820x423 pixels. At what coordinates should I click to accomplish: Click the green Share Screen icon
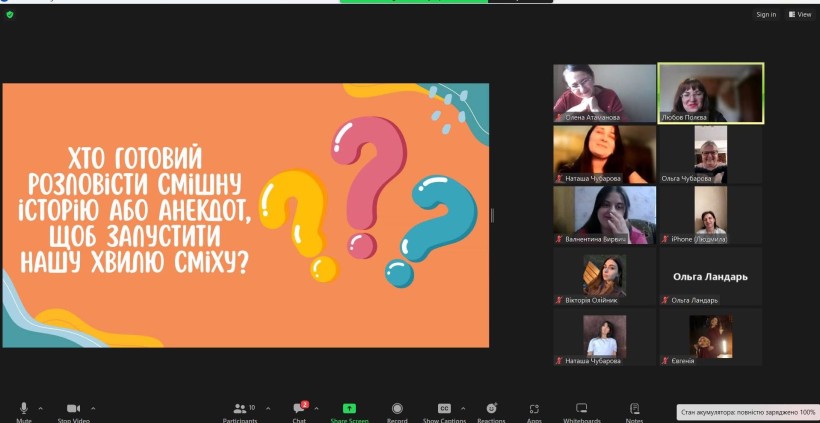pyautogui.click(x=349, y=409)
